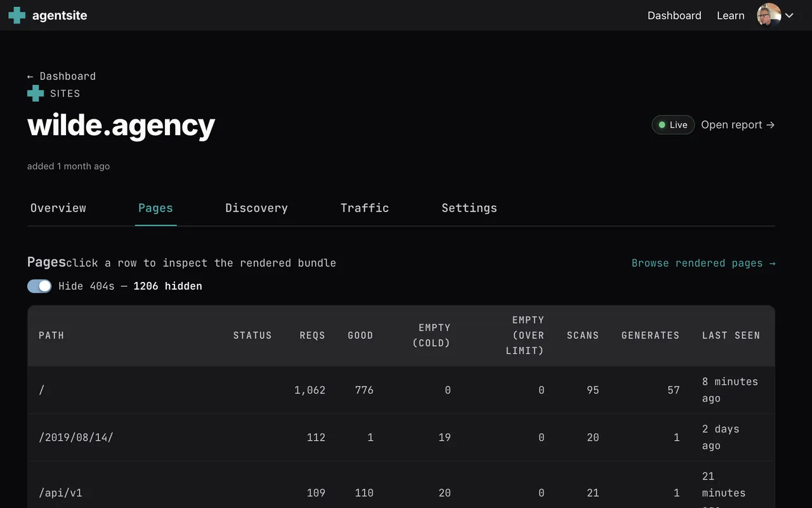This screenshot has height=508, width=812.
Task: Click the wilde.agency site title
Action: point(121,125)
